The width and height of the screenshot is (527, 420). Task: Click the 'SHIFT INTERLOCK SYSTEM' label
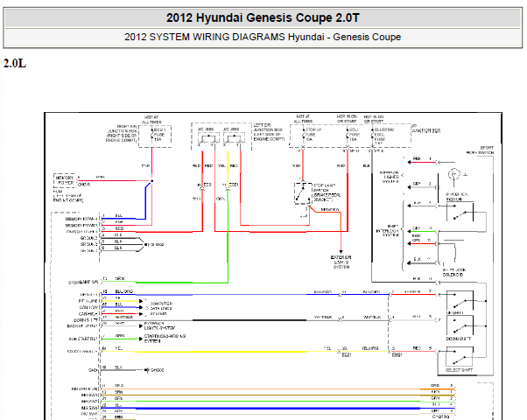tap(388, 230)
